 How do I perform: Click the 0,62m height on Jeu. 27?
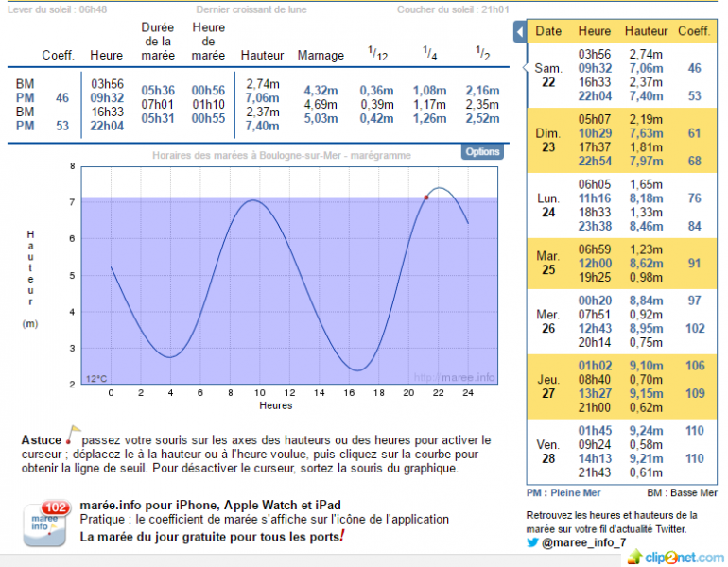click(646, 407)
